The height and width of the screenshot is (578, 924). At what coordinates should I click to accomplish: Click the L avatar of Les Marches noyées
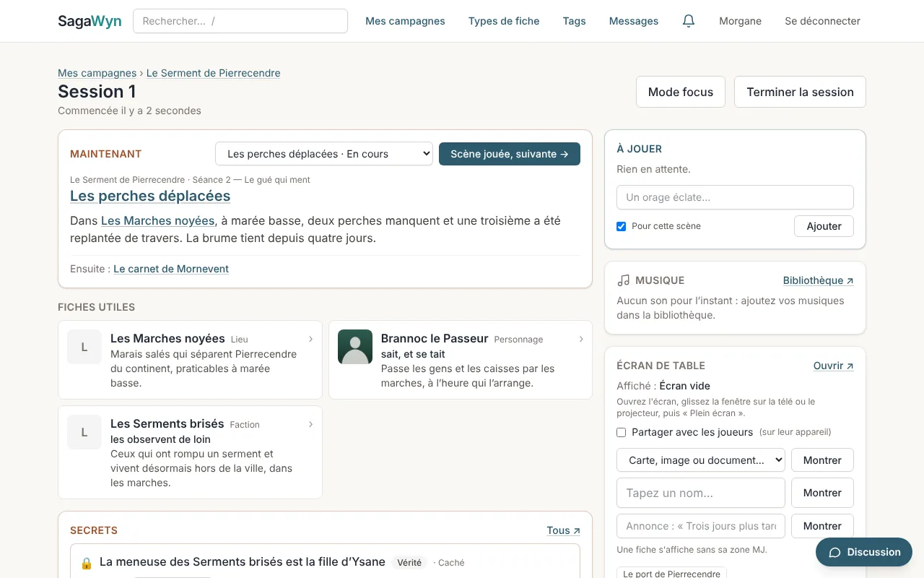[x=84, y=347]
